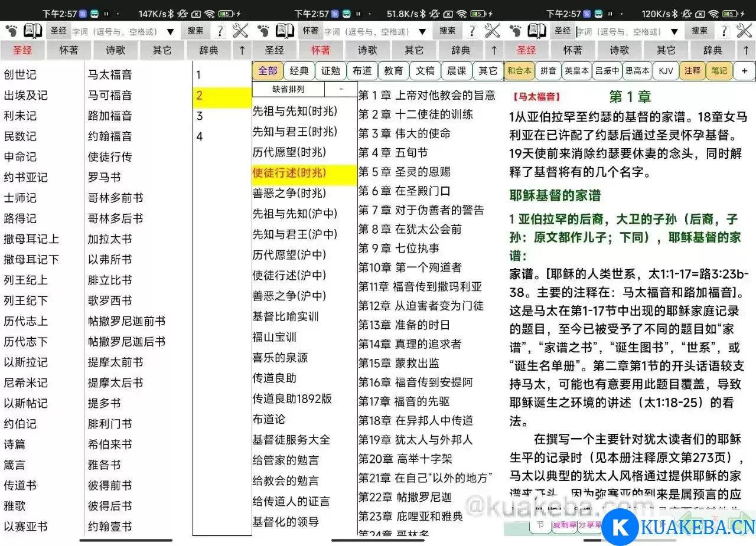Select the 经典 filter tab
The height and width of the screenshot is (546, 756).
[x=299, y=71]
